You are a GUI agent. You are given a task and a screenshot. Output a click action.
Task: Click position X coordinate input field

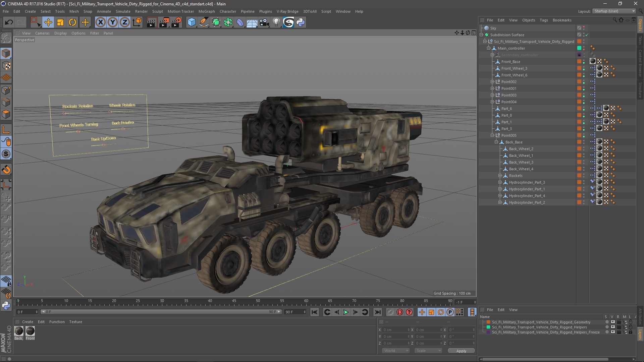pos(396,330)
